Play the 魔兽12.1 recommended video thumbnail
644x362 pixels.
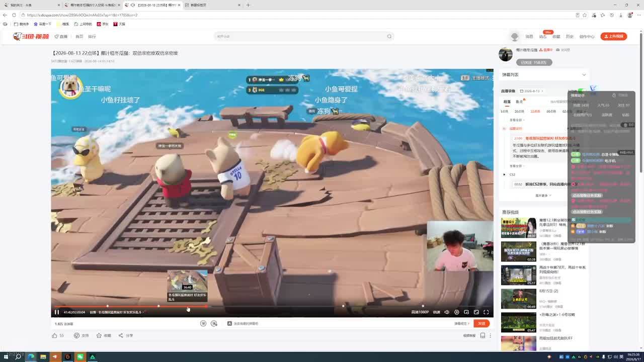click(x=518, y=228)
